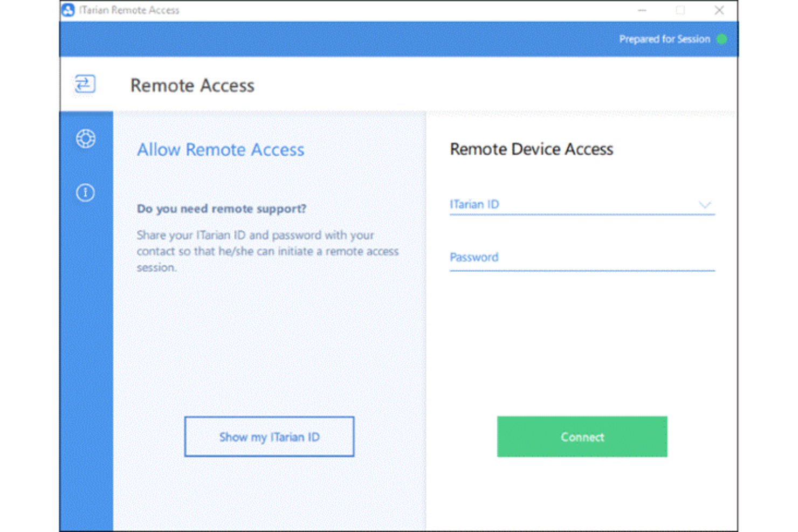Open the lifebuoy support icon in sidebar
This screenshot has height=532, width=798.
86,139
